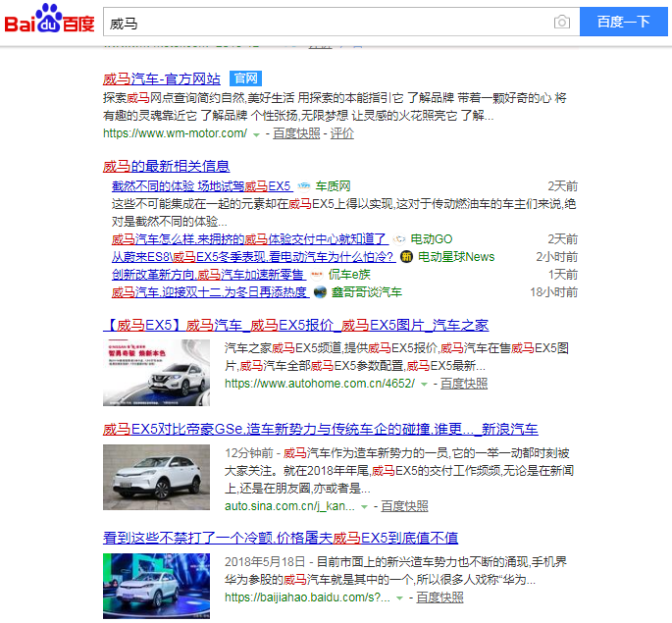This screenshot has width=672, height=623.
Task: Click 车质网 source name
Action: [333, 186]
